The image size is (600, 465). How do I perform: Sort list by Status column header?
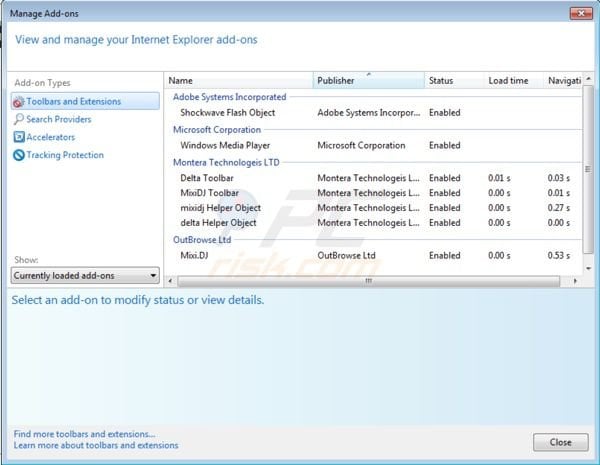454,81
